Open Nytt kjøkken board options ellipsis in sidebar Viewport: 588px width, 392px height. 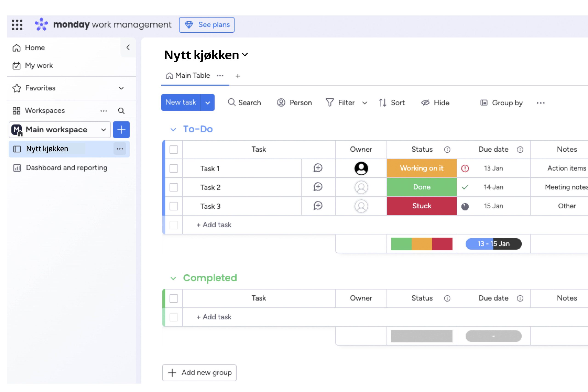(x=120, y=149)
